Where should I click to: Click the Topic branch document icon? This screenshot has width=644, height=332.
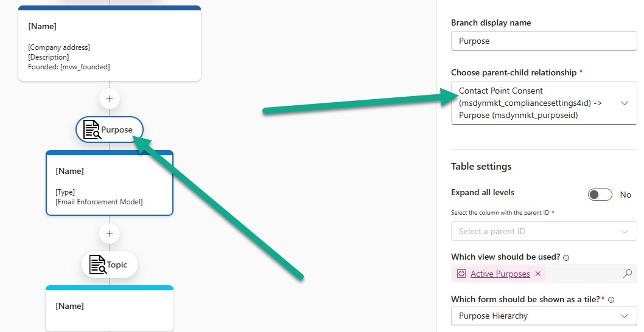click(x=97, y=265)
